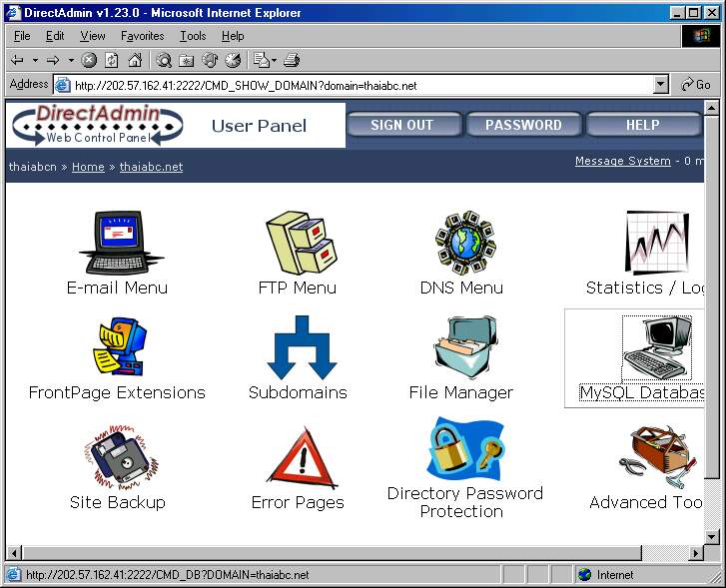Click the SIGN OUT button
Screen dimensions: 726x588
click(x=402, y=125)
